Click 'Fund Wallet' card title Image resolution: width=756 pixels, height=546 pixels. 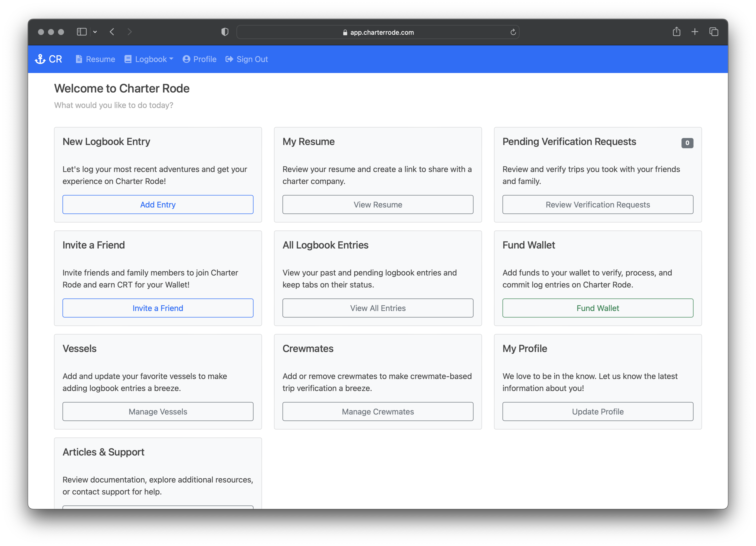(529, 245)
